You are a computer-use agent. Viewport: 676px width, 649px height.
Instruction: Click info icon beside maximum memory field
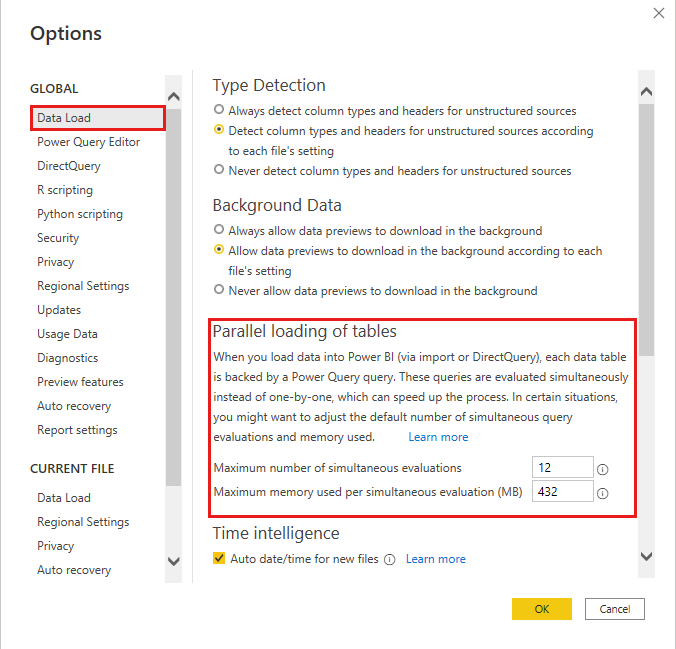(603, 492)
